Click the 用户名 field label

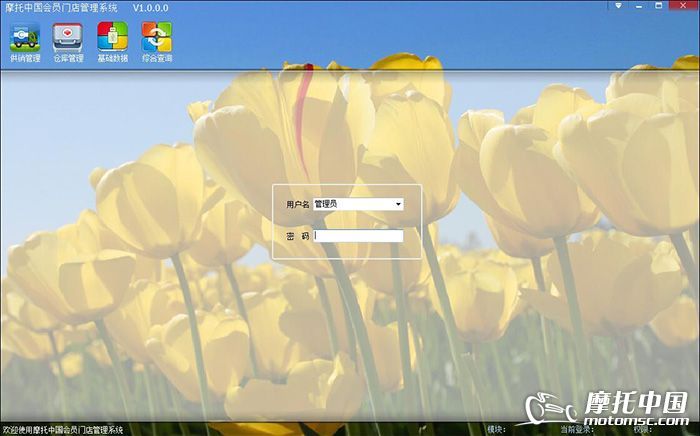tap(298, 204)
